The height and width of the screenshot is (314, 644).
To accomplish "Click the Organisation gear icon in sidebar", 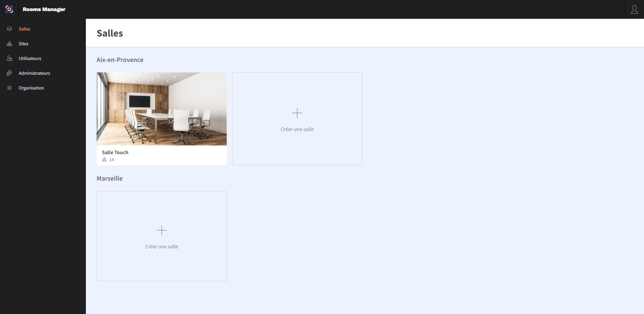I will point(9,88).
